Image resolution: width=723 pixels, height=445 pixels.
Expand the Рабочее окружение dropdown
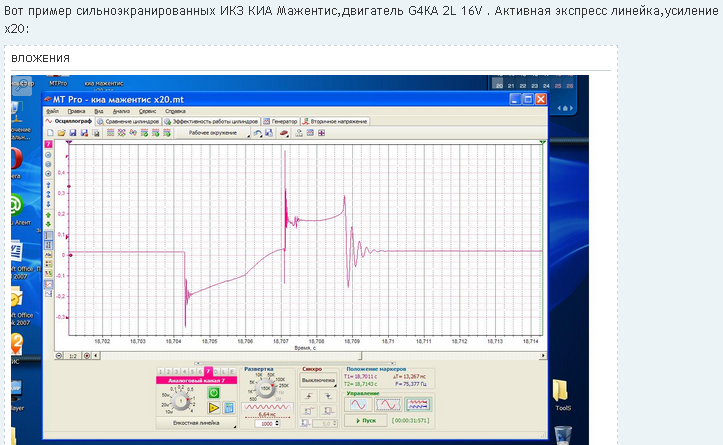click(213, 133)
